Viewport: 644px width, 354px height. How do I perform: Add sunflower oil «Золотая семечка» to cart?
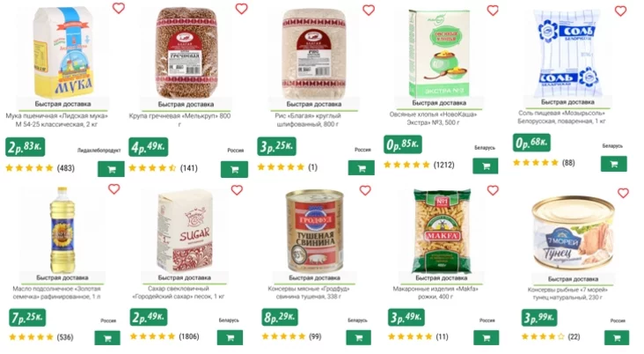point(107,338)
